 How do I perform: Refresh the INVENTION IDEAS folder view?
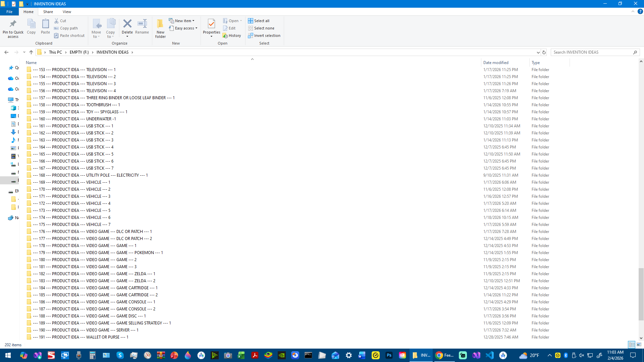click(x=544, y=52)
